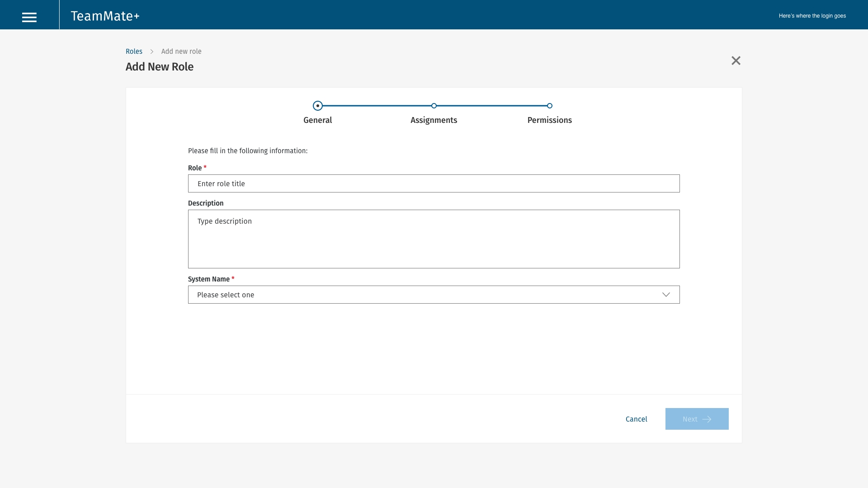Open the hamburger navigation menu
This screenshot has height=488, width=868.
pos(29,17)
